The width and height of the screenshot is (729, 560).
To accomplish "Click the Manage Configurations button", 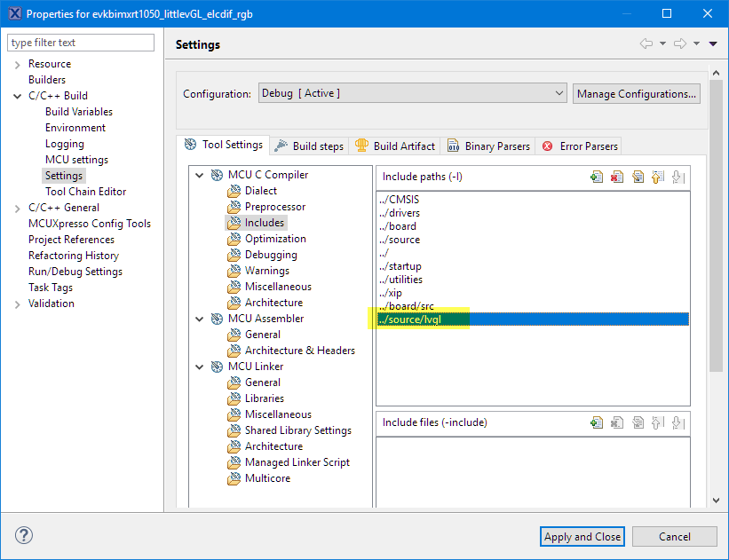I will (636, 93).
